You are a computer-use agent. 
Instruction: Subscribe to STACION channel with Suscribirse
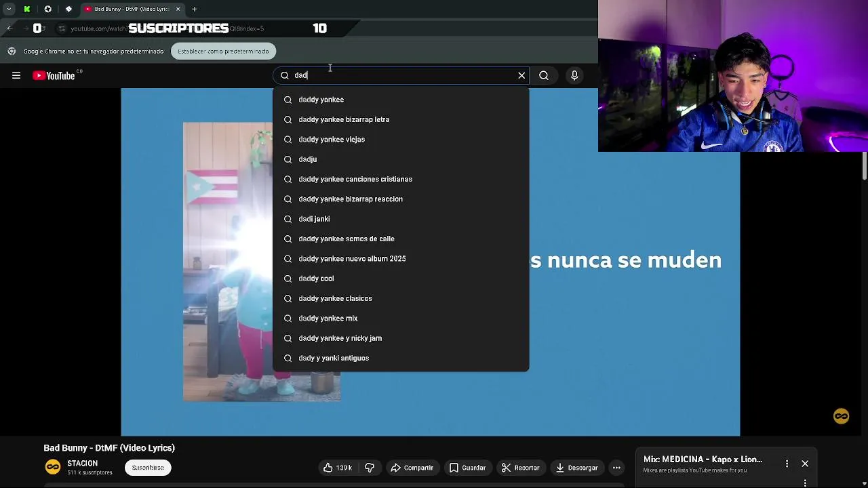148,468
